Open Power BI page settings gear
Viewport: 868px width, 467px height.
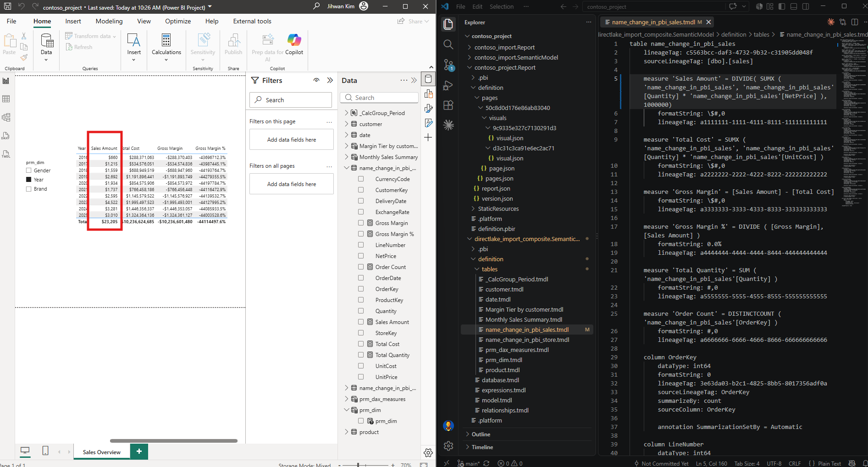pos(428,453)
